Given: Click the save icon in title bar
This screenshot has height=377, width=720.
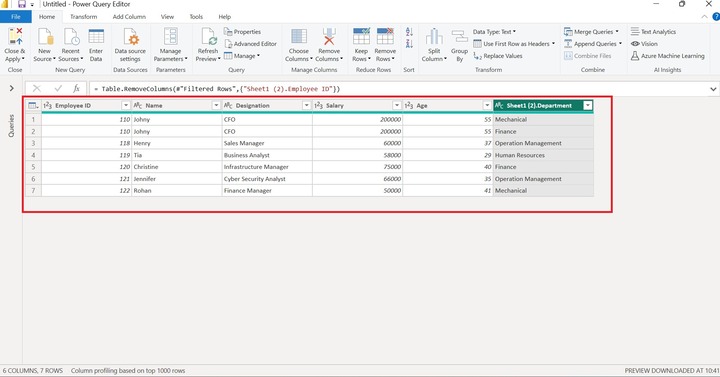Looking at the screenshot, I should (22, 4).
